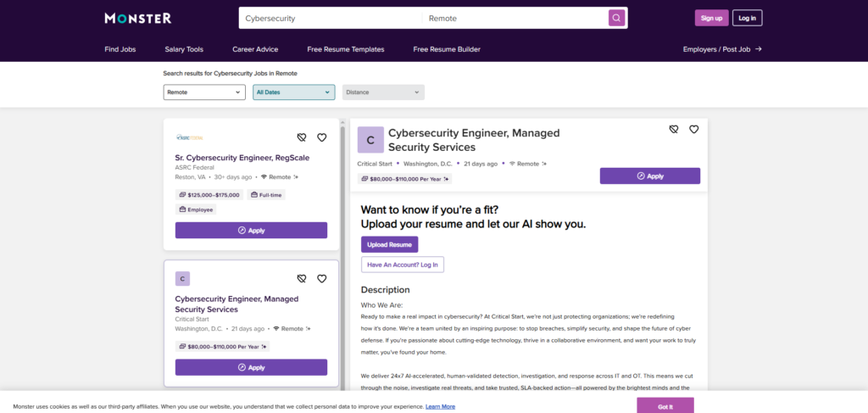868x413 pixels.
Task: Click the magnifying glass search button
Action: [x=617, y=18]
